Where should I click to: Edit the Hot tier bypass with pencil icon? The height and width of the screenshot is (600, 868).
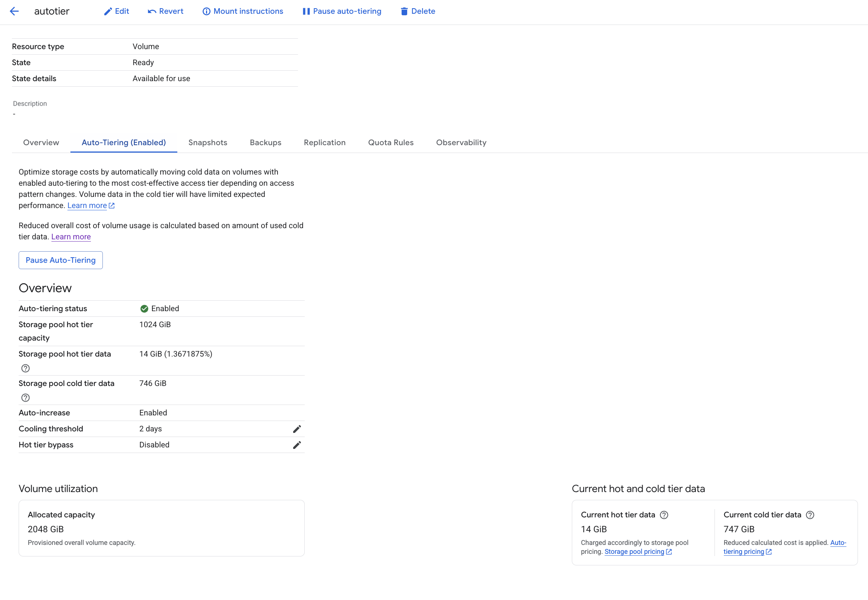297,445
